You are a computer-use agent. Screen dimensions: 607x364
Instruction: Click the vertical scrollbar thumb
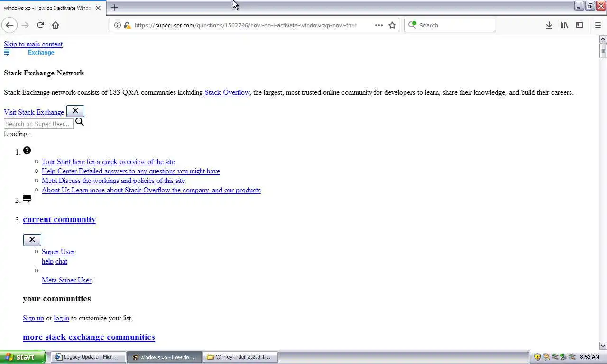point(603,51)
